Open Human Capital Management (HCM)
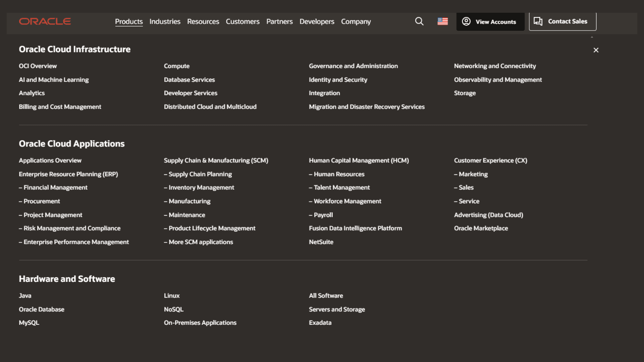This screenshot has width=644, height=362. 359,161
